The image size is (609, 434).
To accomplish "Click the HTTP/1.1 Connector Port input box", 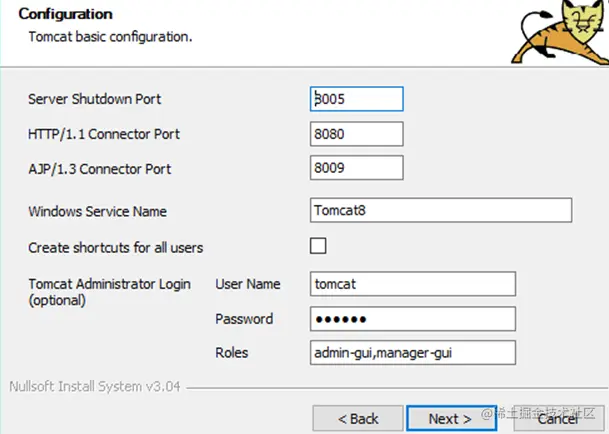I will click(357, 134).
